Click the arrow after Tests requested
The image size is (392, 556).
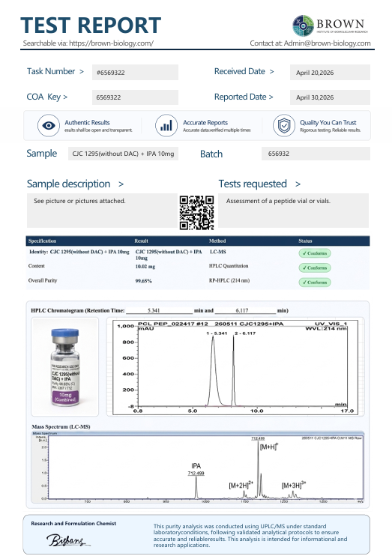click(298, 184)
